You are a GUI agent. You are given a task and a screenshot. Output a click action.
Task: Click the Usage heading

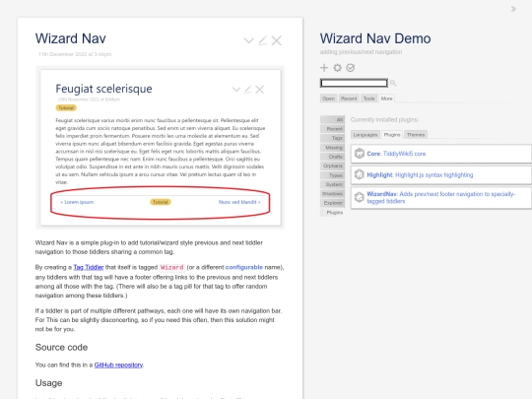49,383
